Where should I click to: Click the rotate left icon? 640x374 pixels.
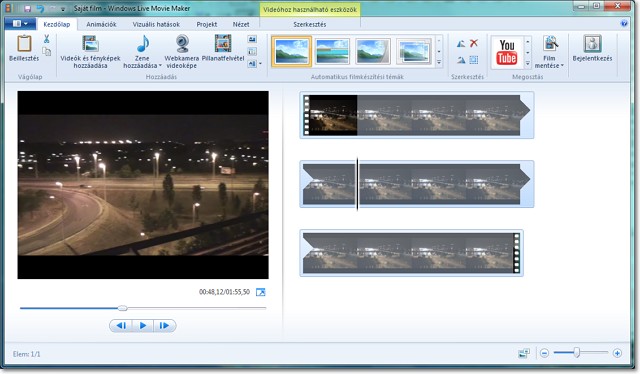tap(461, 43)
